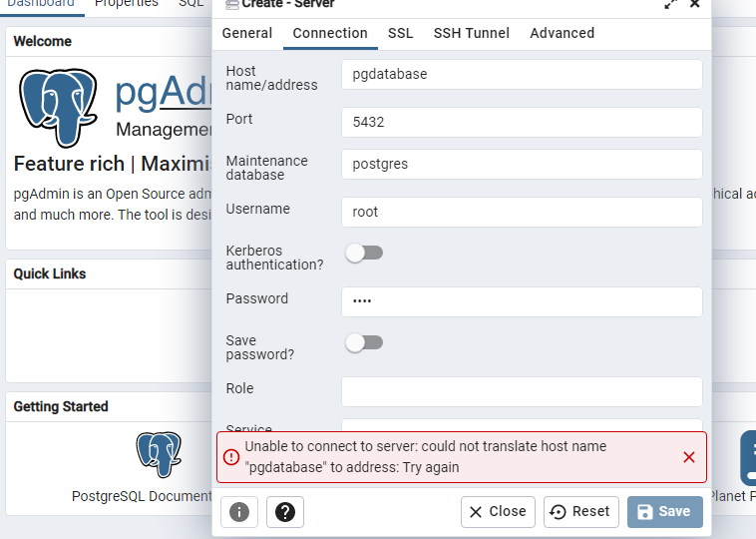
Task: Click the Save password? label
Action: [x=260, y=347]
